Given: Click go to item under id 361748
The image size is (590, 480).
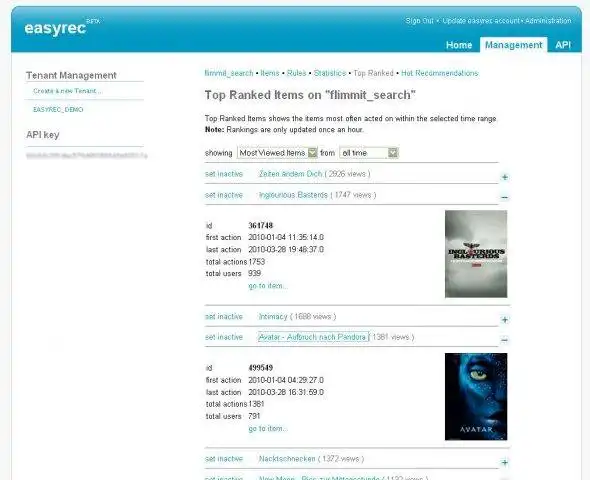Looking at the screenshot, I should [x=268, y=286].
